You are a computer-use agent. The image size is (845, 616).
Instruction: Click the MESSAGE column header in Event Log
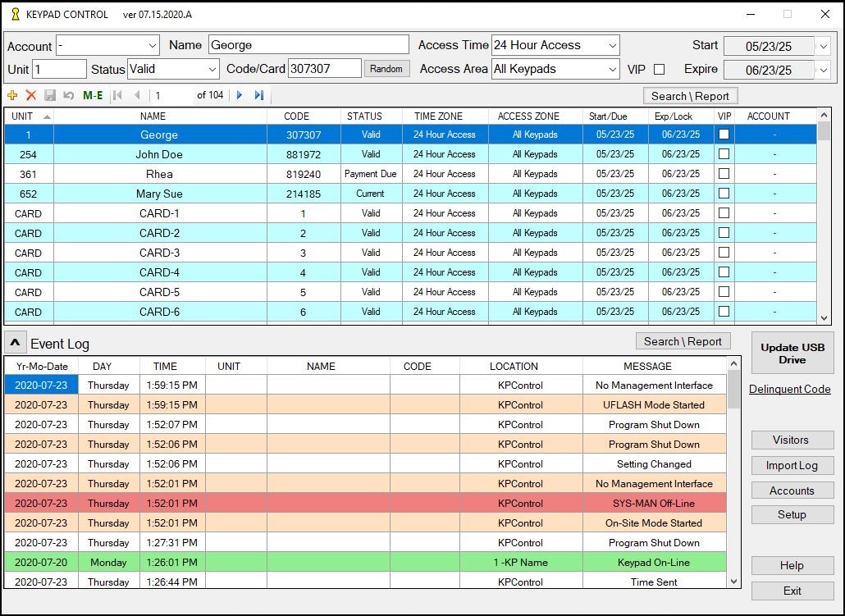tap(654, 367)
